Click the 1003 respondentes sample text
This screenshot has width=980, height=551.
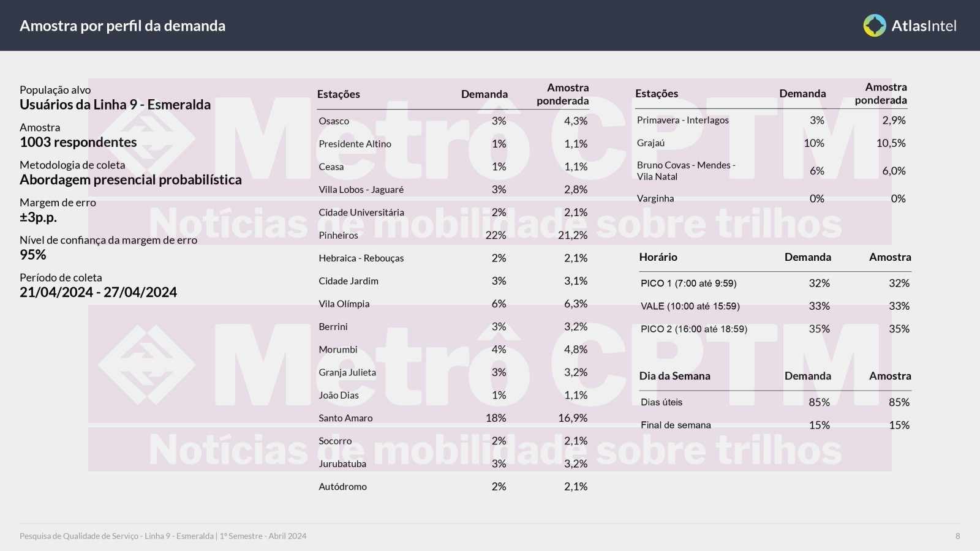[x=78, y=142]
